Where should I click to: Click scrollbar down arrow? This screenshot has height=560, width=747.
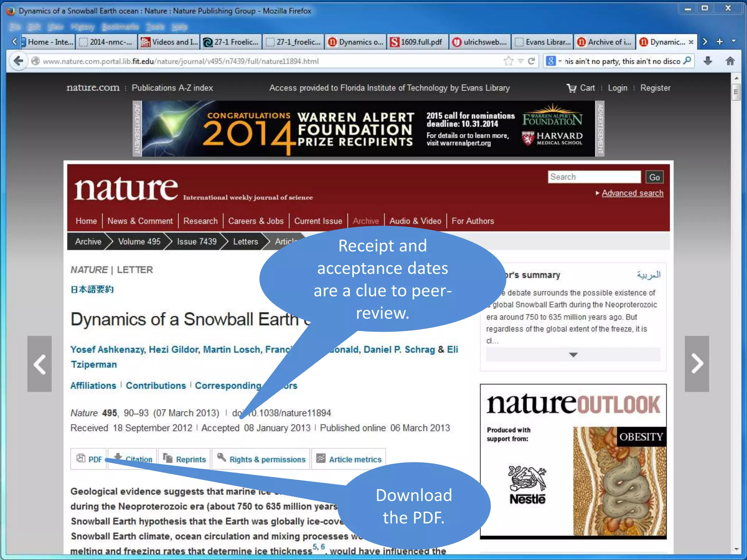click(736, 549)
